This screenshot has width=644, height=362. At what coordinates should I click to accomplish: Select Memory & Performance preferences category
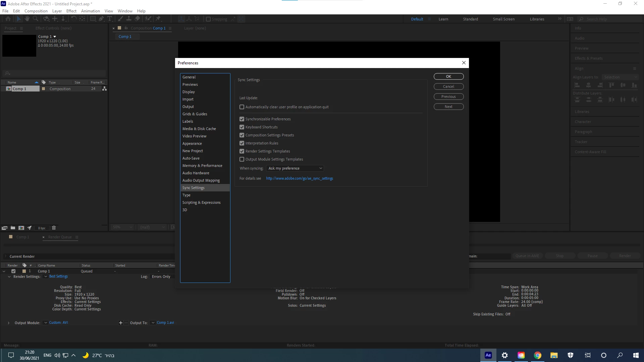point(202,166)
